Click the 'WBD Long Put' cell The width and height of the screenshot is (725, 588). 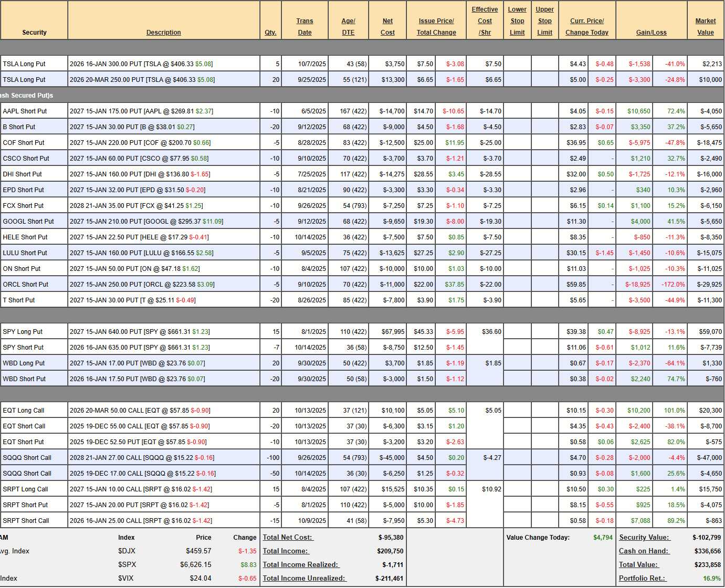point(34,363)
